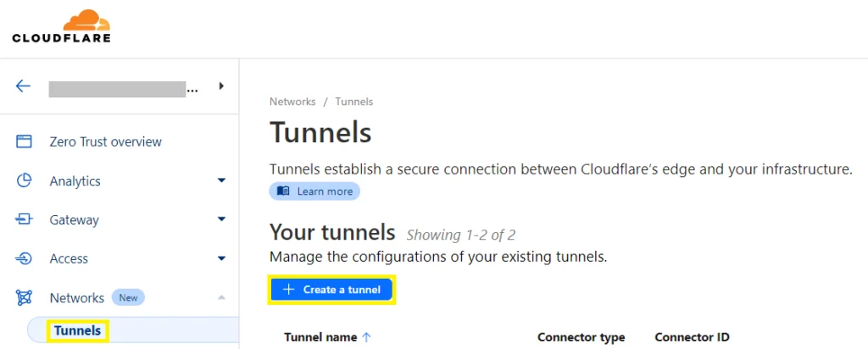This screenshot has width=868, height=349.
Task: Click the book icon in Learn more
Action: [x=283, y=191]
